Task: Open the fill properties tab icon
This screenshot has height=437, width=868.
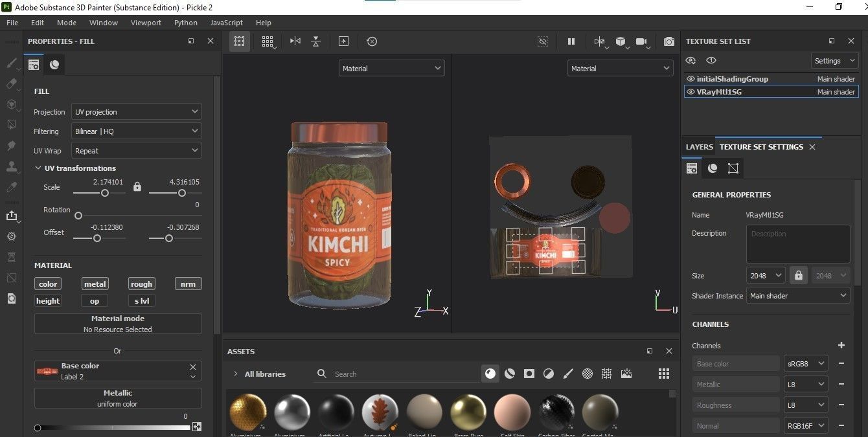Action: click(34, 65)
